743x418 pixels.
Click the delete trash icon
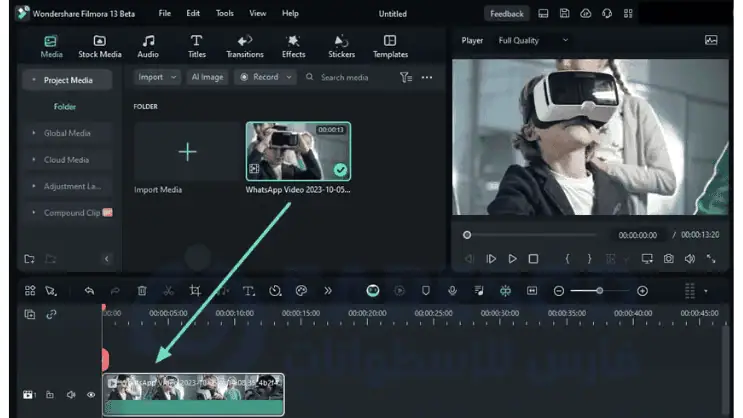click(142, 291)
